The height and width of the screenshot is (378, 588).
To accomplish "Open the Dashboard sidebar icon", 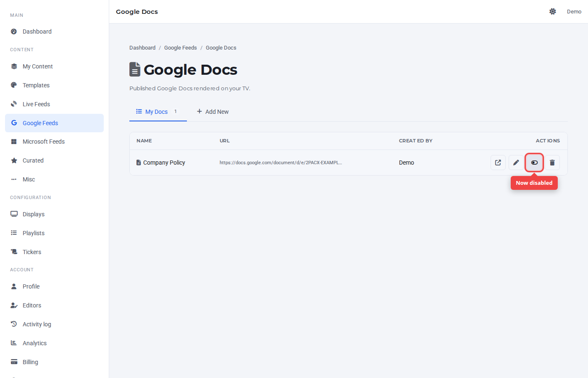I will coord(14,31).
